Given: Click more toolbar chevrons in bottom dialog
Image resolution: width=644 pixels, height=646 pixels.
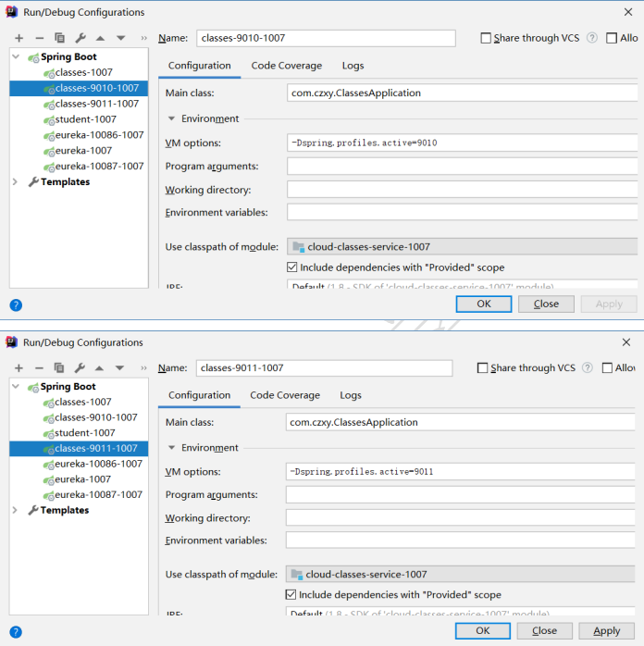Looking at the screenshot, I should tap(143, 368).
